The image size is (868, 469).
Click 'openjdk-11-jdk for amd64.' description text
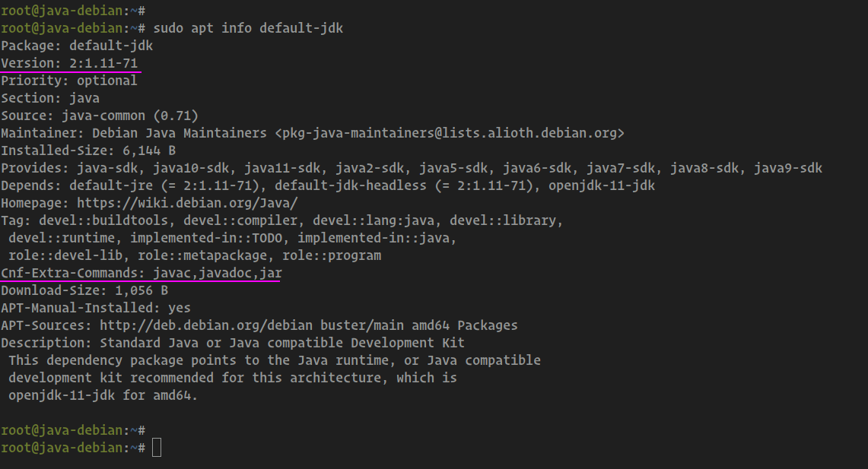pyautogui.click(x=103, y=395)
